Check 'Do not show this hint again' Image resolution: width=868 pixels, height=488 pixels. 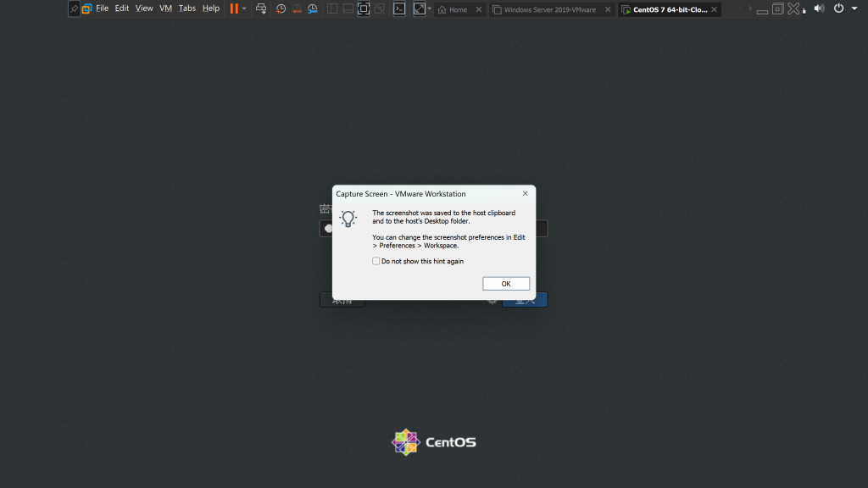pos(376,261)
